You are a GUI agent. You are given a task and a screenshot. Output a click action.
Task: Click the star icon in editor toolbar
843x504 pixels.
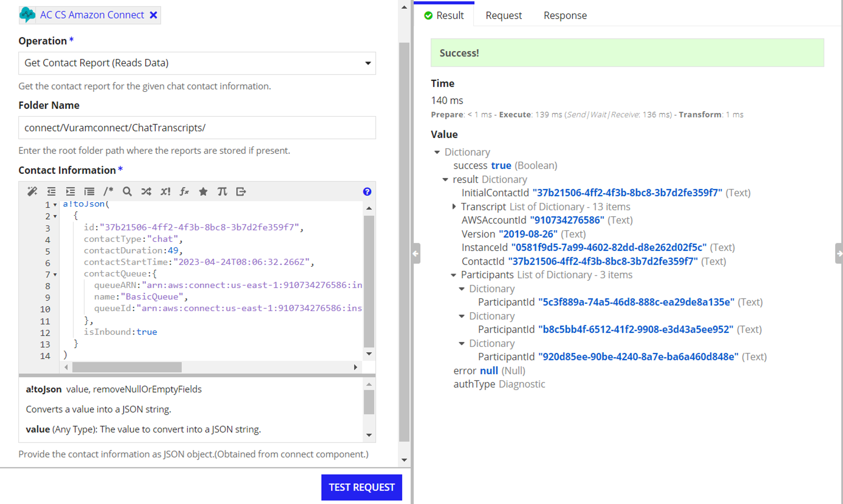[x=203, y=192]
